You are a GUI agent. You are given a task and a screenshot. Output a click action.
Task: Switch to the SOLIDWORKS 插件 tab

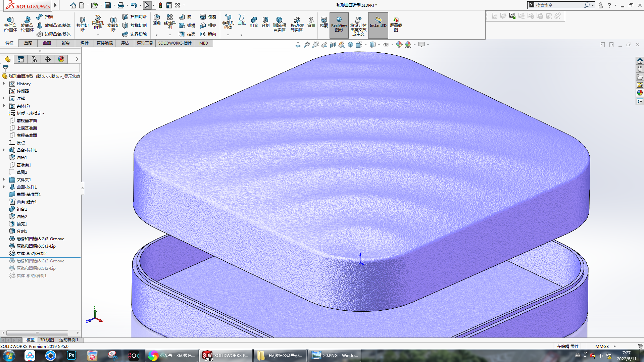coord(175,43)
